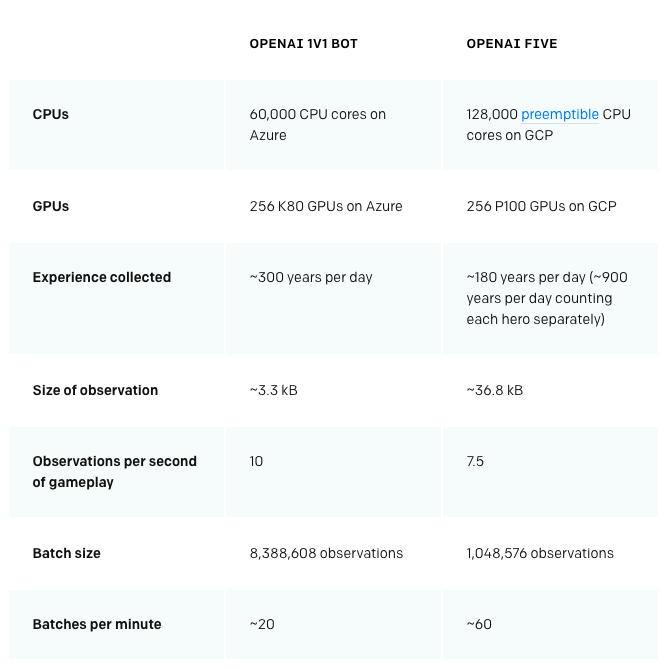Screen dimensions: 672x669
Task: Select the ~300 years per day value
Action: pyautogui.click(x=311, y=277)
